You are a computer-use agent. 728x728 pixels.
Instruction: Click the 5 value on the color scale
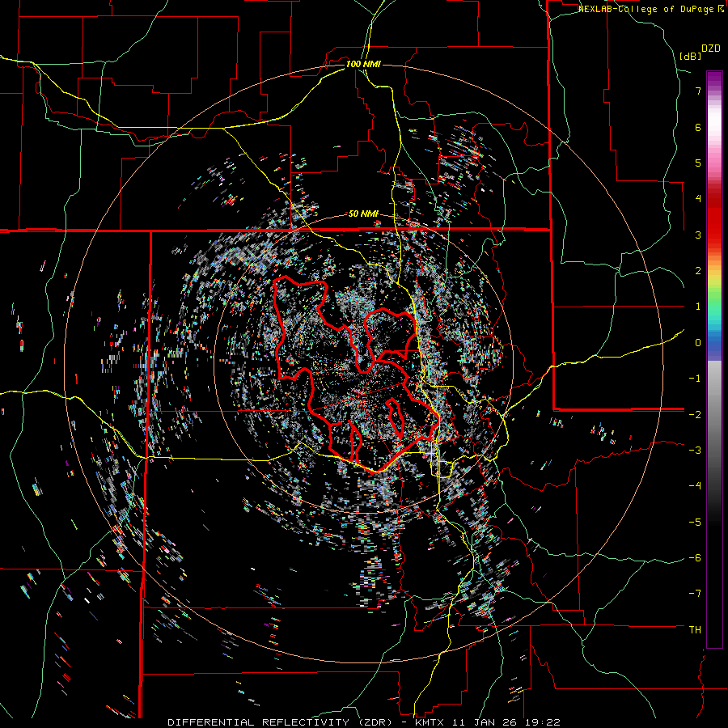698,163
